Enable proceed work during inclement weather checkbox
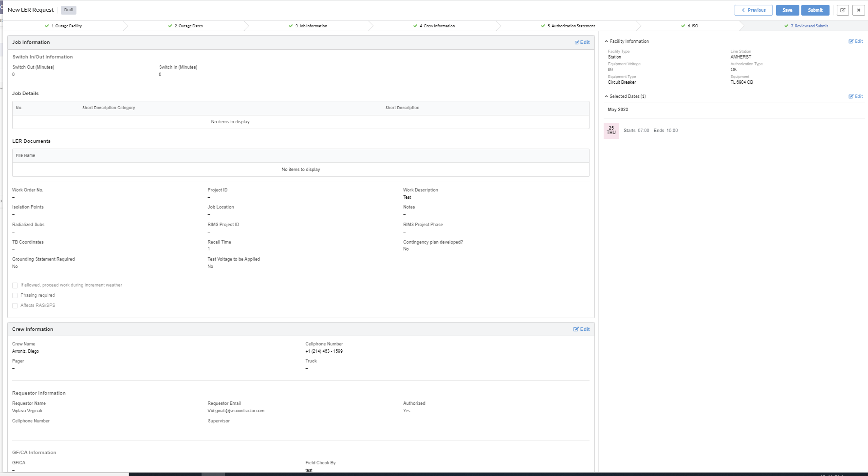The image size is (868, 476). tap(15, 286)
